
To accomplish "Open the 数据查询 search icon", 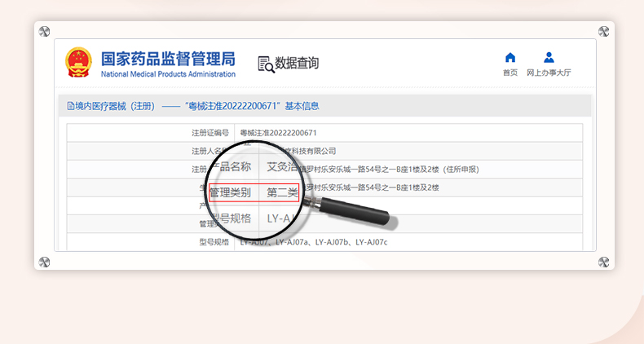I will (x=266, y=64).
